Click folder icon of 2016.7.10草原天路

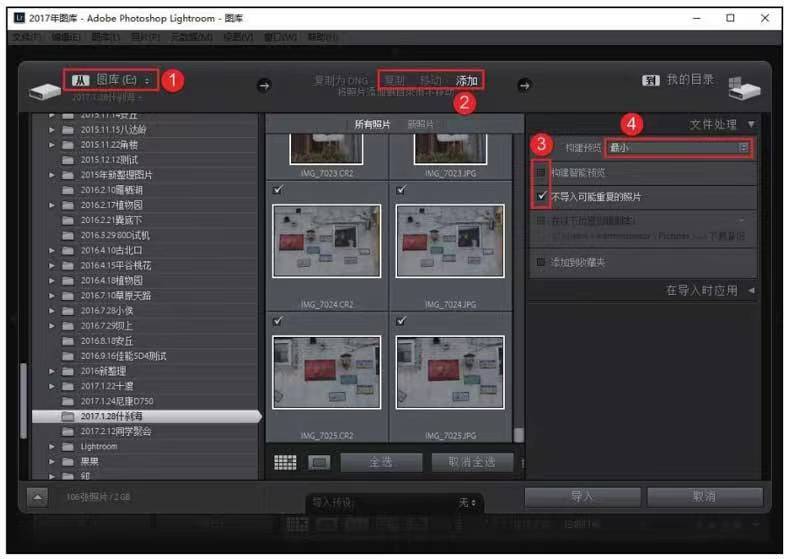tap(68, 296)
